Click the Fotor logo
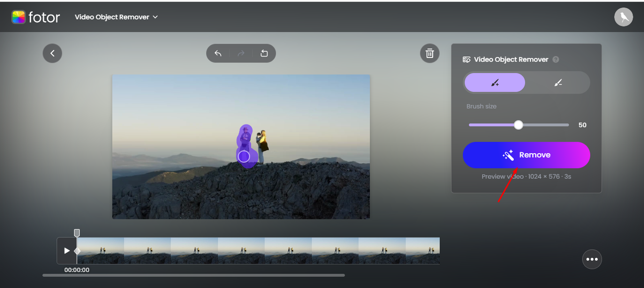This screenshot has height=288, width=644. 36,17
